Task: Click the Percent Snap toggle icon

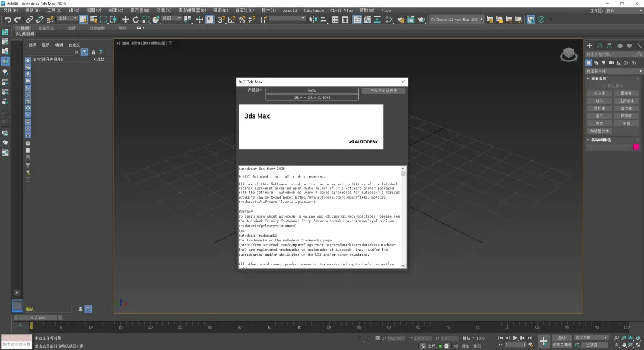Action: (241, 19)
